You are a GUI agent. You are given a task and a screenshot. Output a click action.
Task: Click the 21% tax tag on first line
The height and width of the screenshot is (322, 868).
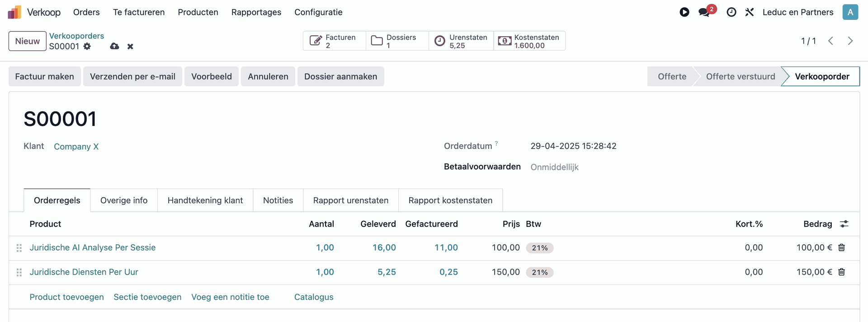tap(539, 248)
